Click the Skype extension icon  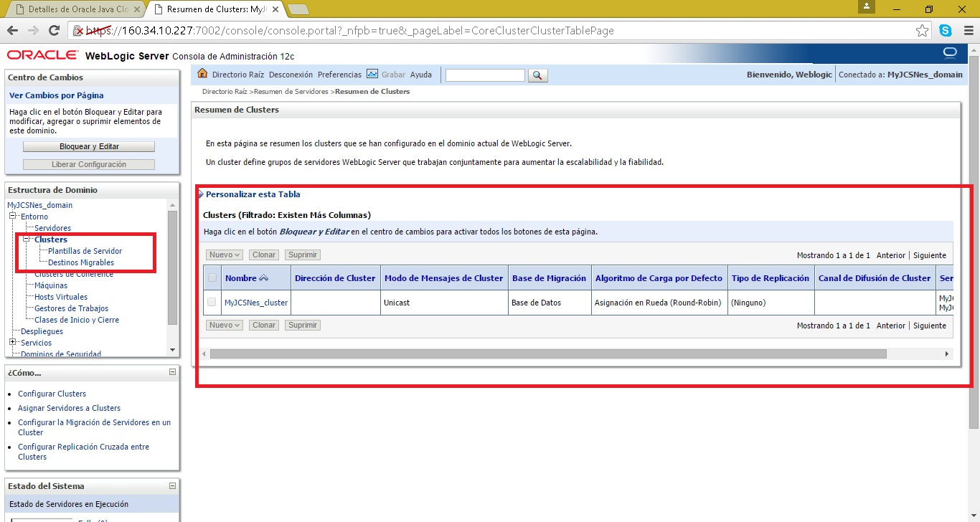(x=946, y=31)
